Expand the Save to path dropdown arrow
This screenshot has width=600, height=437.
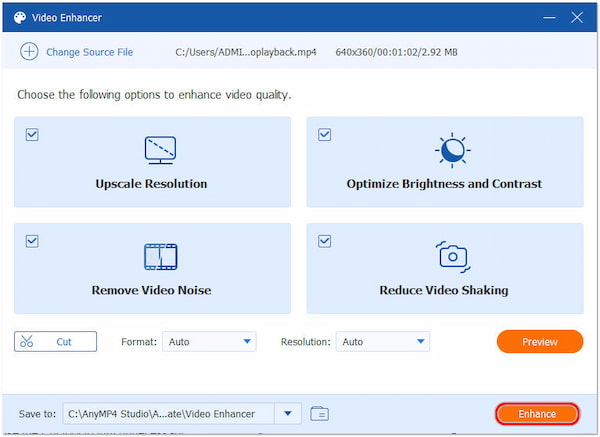pos(289,413)
